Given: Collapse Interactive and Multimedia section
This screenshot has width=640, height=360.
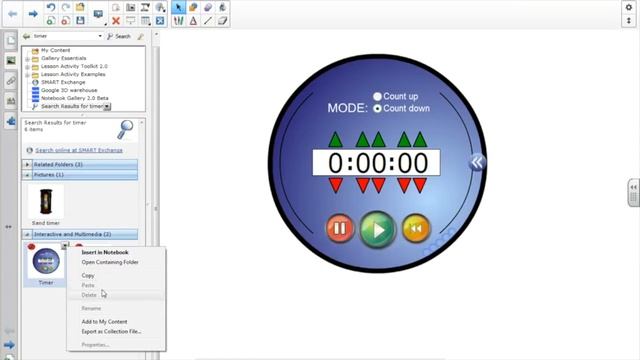Looking at the screenshot, I should click(x=27, y=234).
